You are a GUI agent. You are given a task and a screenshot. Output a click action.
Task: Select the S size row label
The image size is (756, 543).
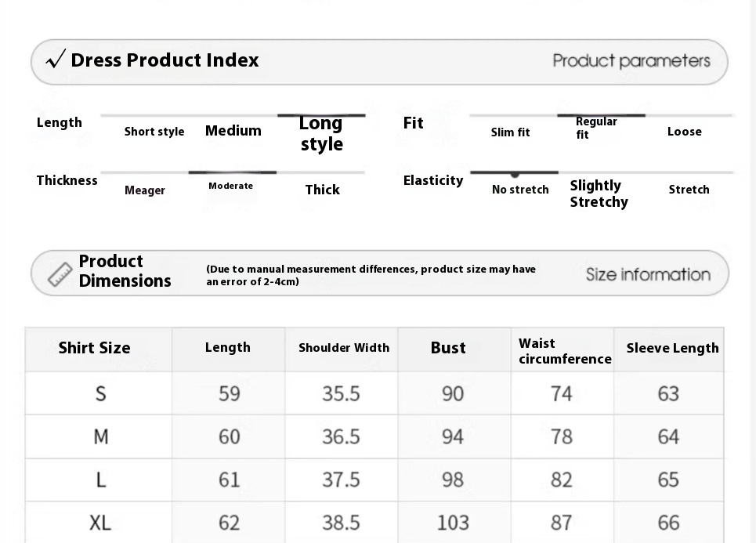(100, 393)
